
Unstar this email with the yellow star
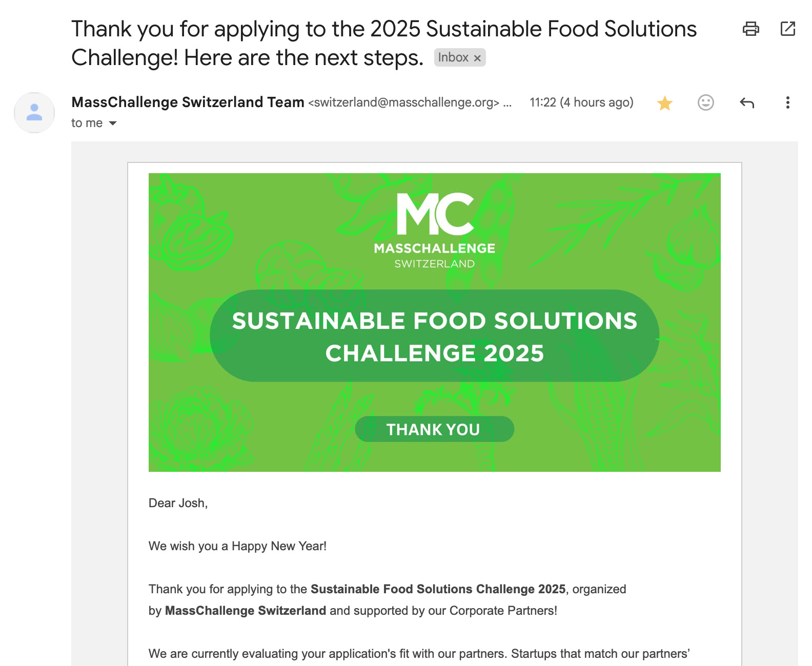(x=664, y=103)
